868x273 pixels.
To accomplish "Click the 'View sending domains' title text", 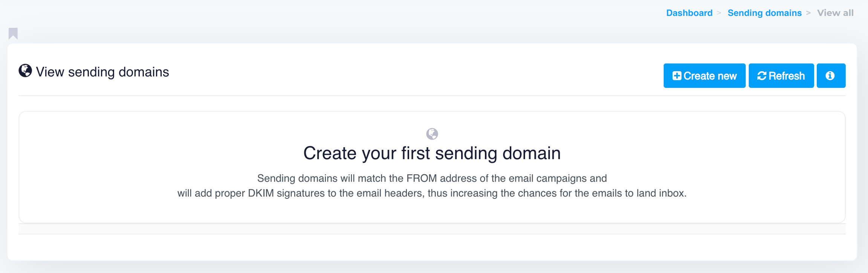I will 102,72.
